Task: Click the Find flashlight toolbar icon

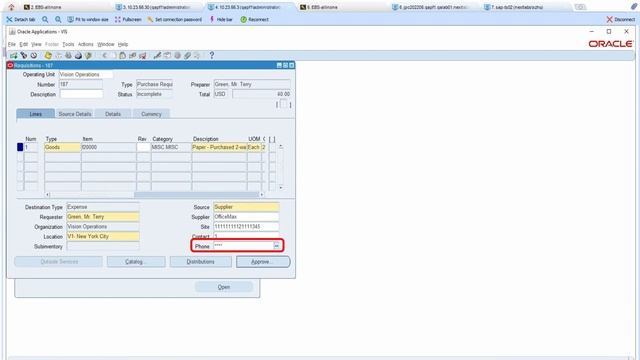Action: coord(24,56)
